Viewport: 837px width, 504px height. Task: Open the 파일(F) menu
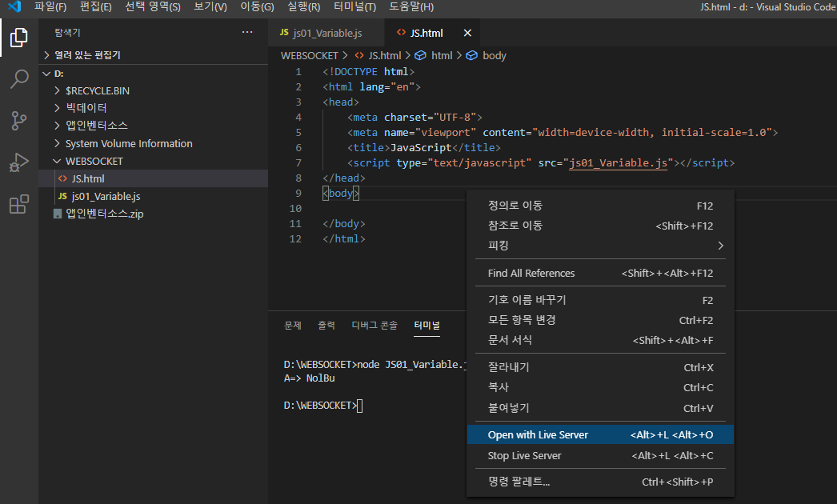click(50, 7)
